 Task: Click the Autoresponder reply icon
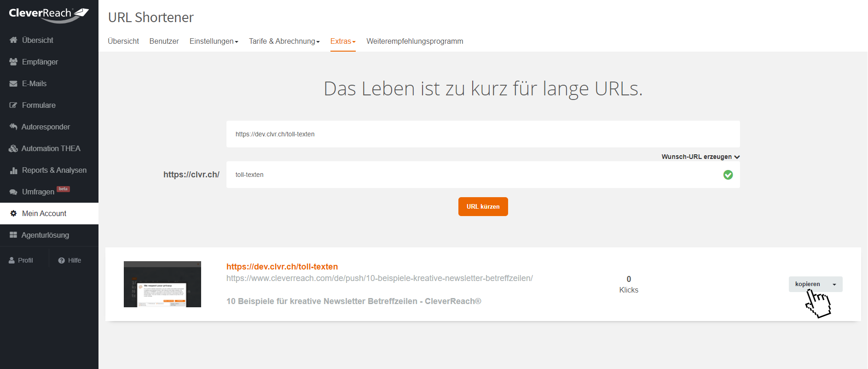pos(13,127)
